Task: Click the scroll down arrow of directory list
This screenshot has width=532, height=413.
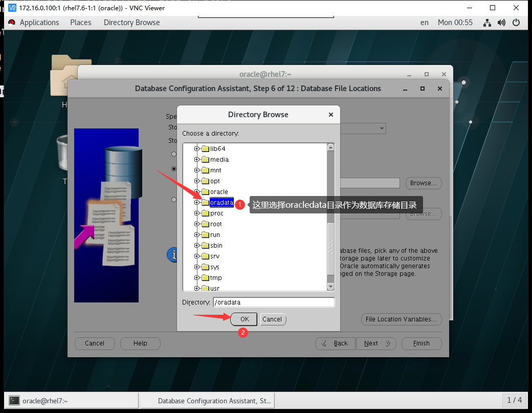Action: point(330,287)
